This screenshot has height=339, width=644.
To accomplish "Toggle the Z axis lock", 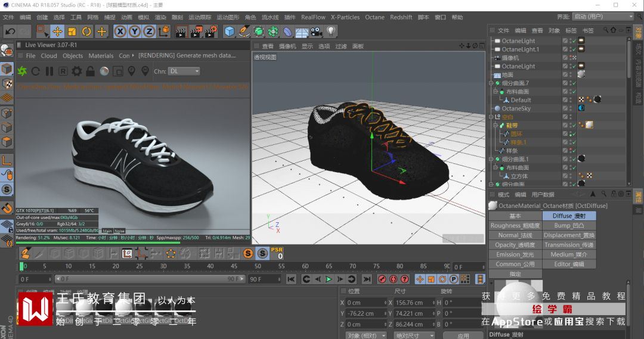I will (149, 32).
